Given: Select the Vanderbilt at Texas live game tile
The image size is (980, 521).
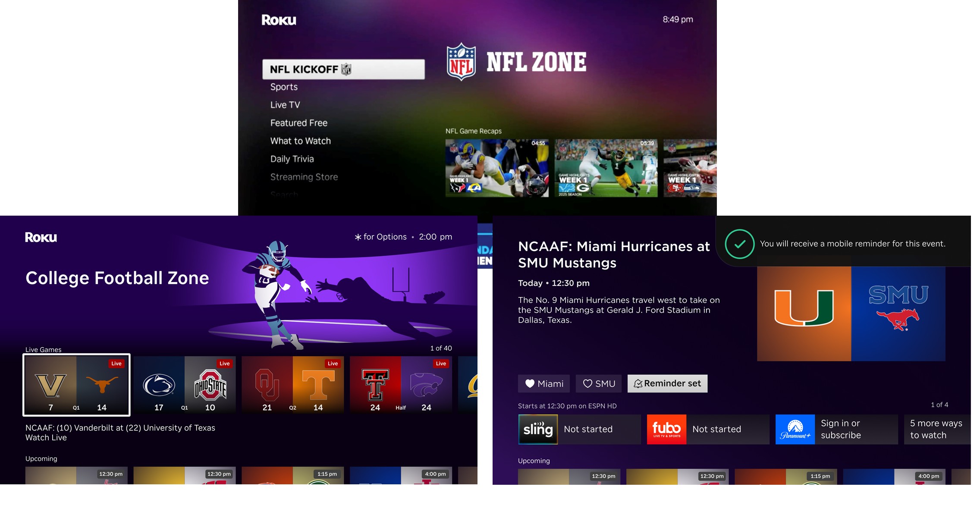Looking at the screenshot, I should [76, 385].
